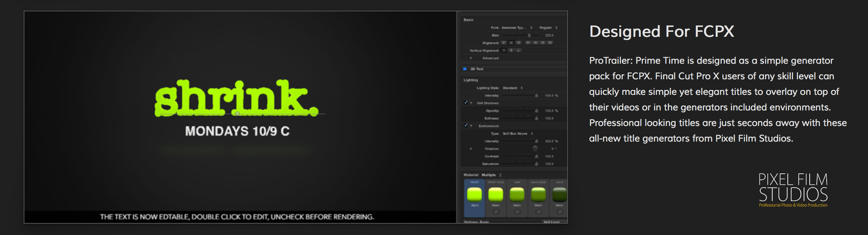
Task: Click the Front material green swatch
Action: point(475,194)
